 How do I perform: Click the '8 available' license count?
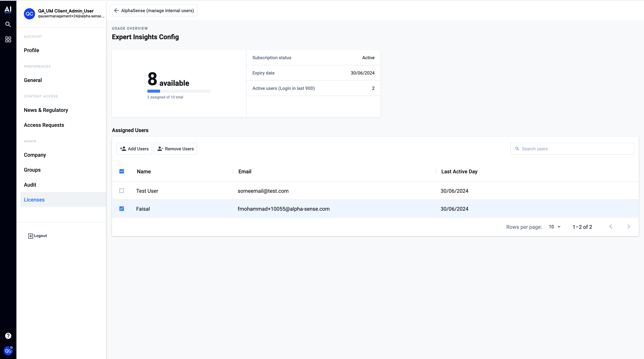coord(168,79)
